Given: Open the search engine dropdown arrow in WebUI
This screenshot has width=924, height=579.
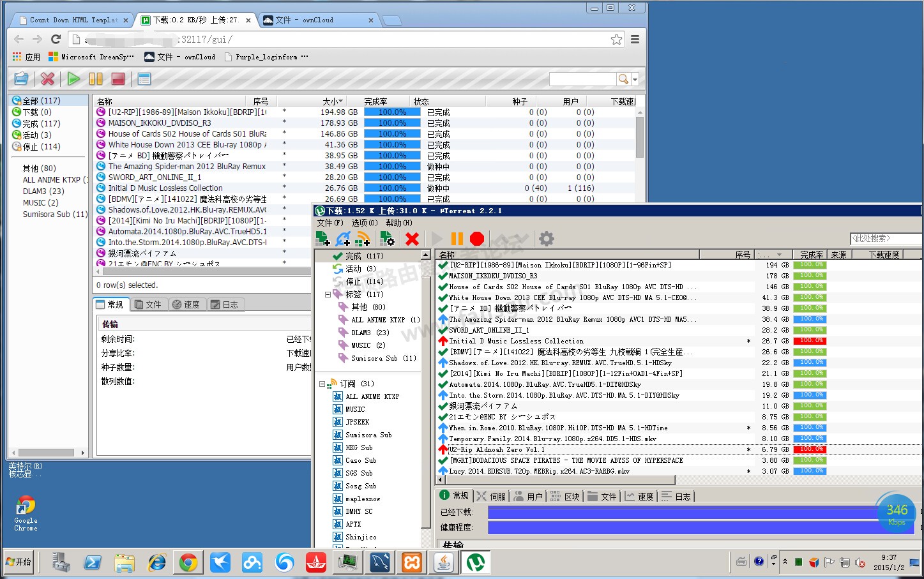Looking at the screenshot, I should (x=635, y=79).
